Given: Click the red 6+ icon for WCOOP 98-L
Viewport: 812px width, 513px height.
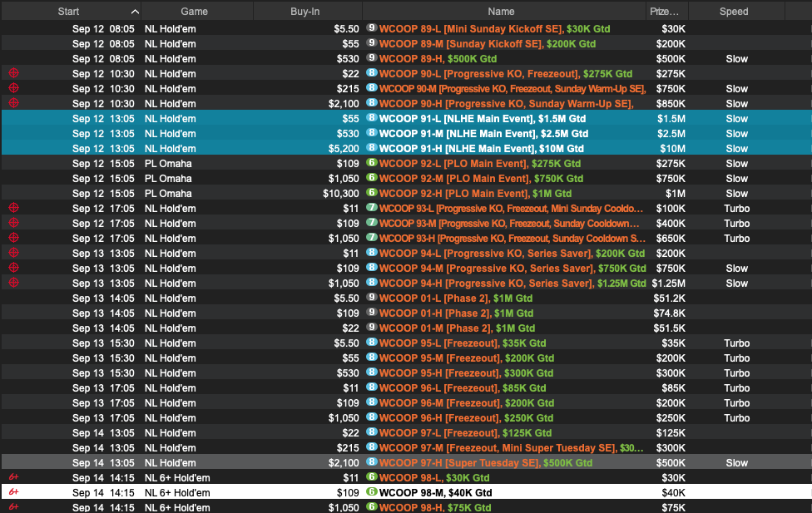Looking at the screenshot, I should coord(14,476).
